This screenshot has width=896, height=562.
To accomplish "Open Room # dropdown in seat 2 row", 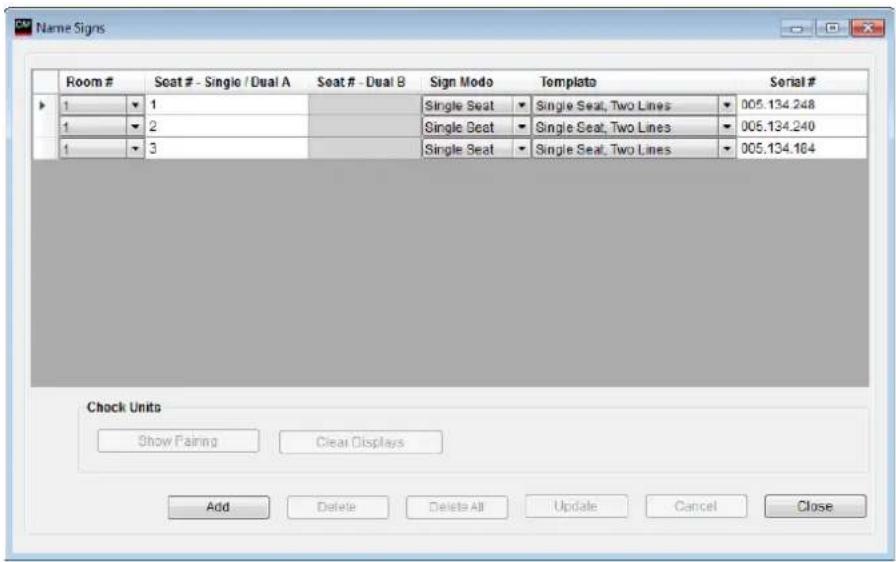I will 135,127.
